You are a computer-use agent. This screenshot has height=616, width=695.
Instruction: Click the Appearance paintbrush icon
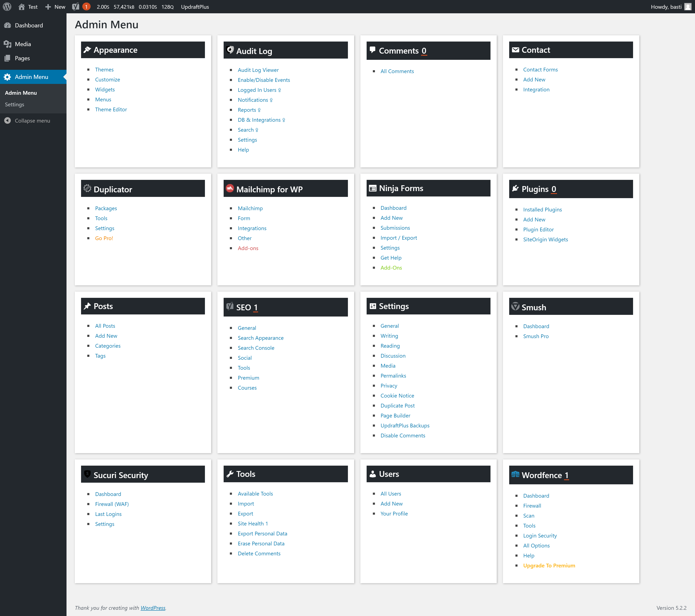(x=87, y=50)
